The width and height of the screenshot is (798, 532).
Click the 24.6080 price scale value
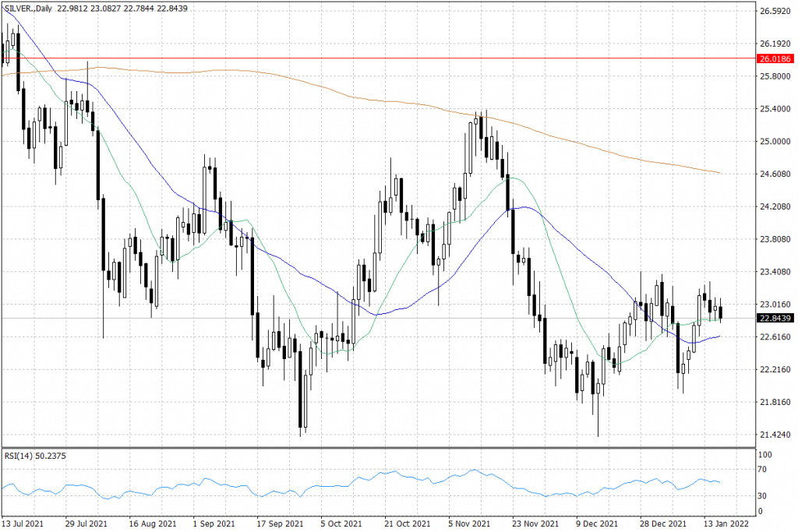775,174
